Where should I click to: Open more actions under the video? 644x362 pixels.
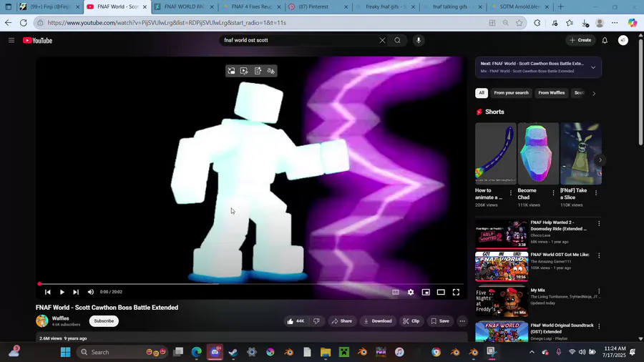pos(462,321)
